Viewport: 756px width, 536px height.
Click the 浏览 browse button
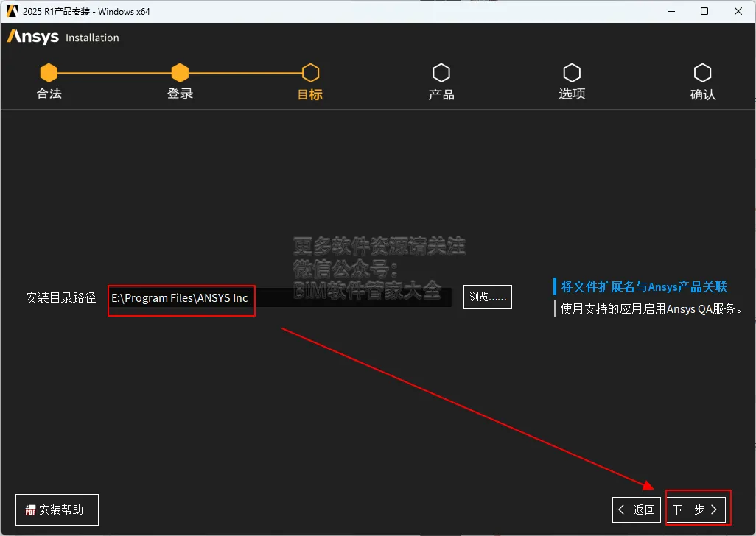pyautogui.click(x=488, y=297)
